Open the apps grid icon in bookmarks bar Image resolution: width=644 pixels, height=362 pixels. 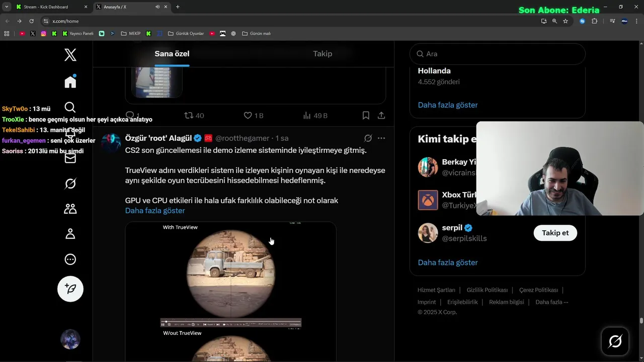[x=7, y=34]
